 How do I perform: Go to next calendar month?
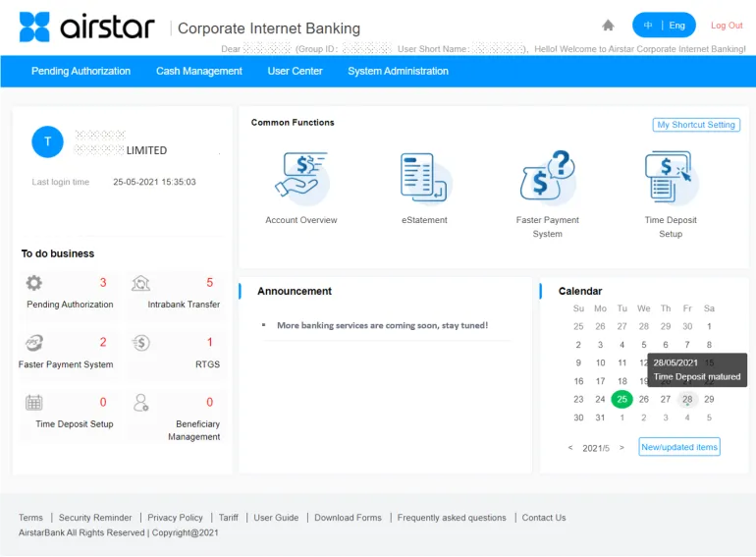pos(621,448)
